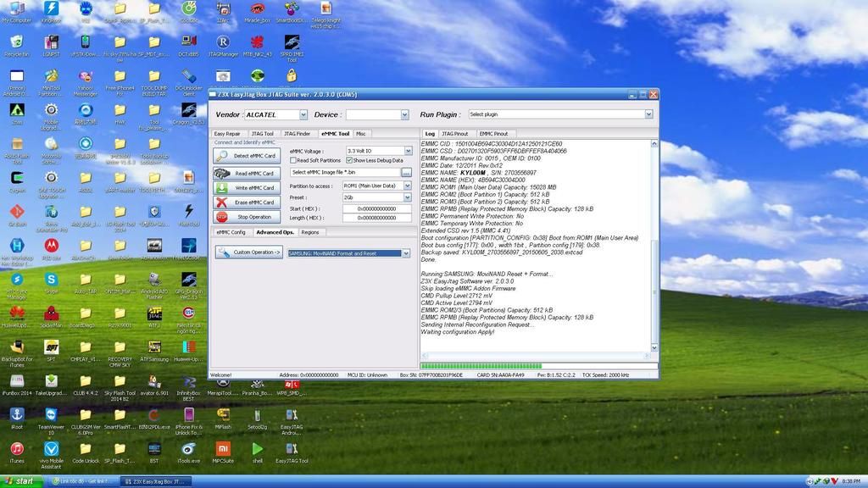Select the TeamViewer 10 desktop icon
The height and width of the screenshot is (488, 868).
(51, 422)
